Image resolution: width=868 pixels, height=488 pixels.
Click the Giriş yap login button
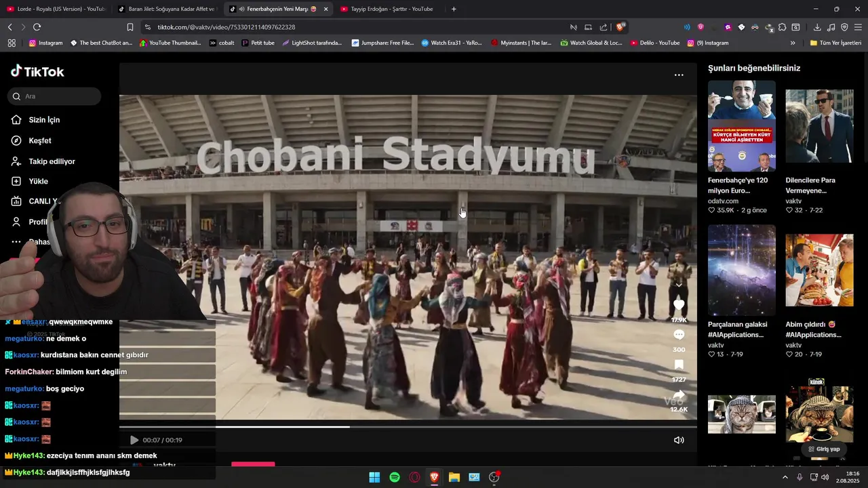[x=823, y=449]
